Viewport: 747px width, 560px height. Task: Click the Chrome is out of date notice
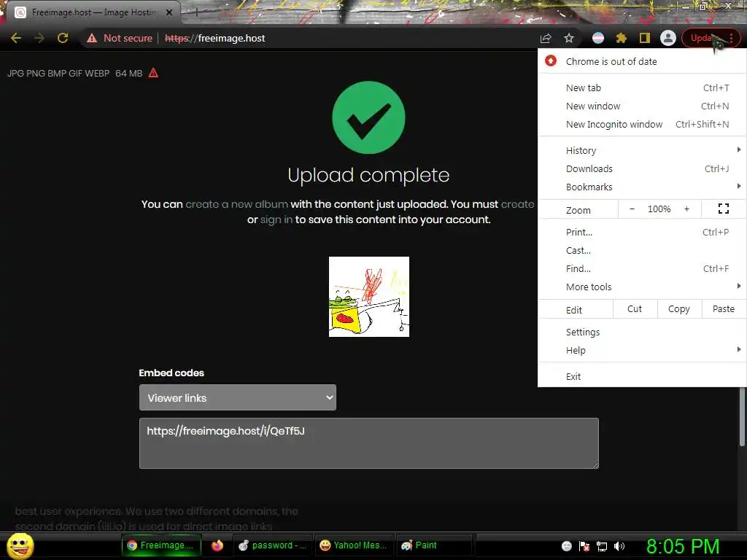tap(642, 61)
